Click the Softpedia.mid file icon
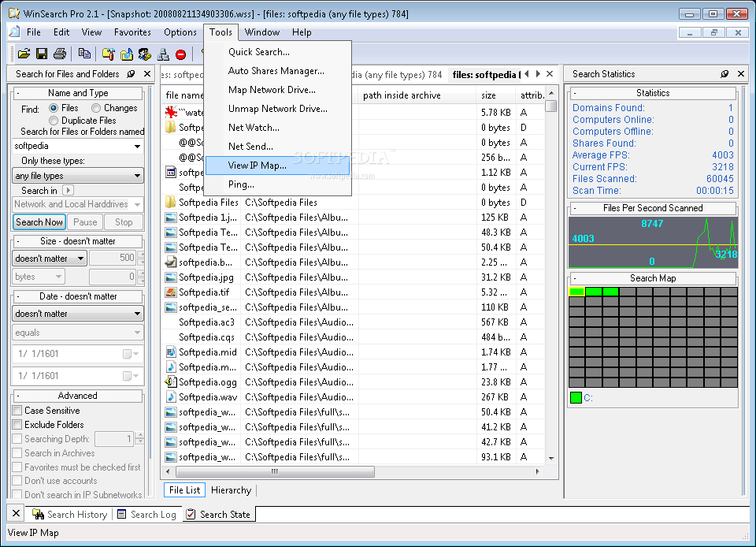Screen dimensions: 756x547 (x=171, y=352)
